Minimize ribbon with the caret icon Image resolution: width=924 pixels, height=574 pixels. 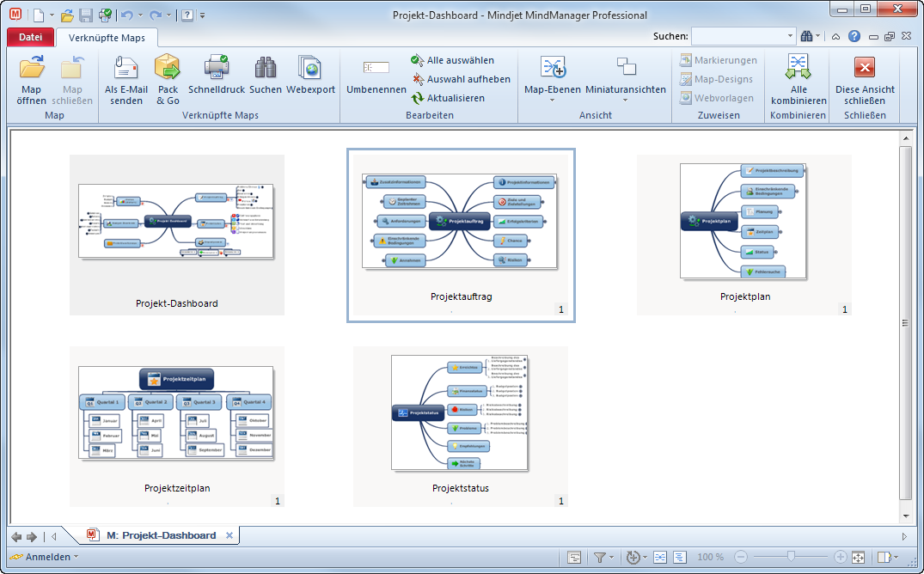coord(835,37)
